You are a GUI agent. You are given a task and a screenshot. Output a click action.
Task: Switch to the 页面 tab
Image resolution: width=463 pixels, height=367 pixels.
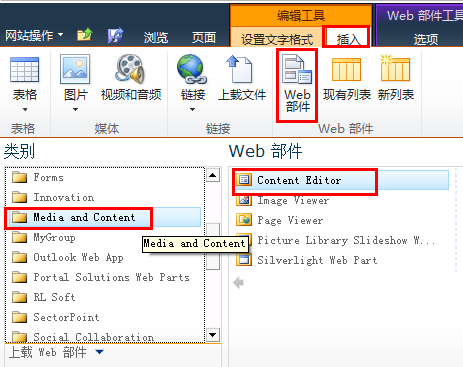coord(204,37)
